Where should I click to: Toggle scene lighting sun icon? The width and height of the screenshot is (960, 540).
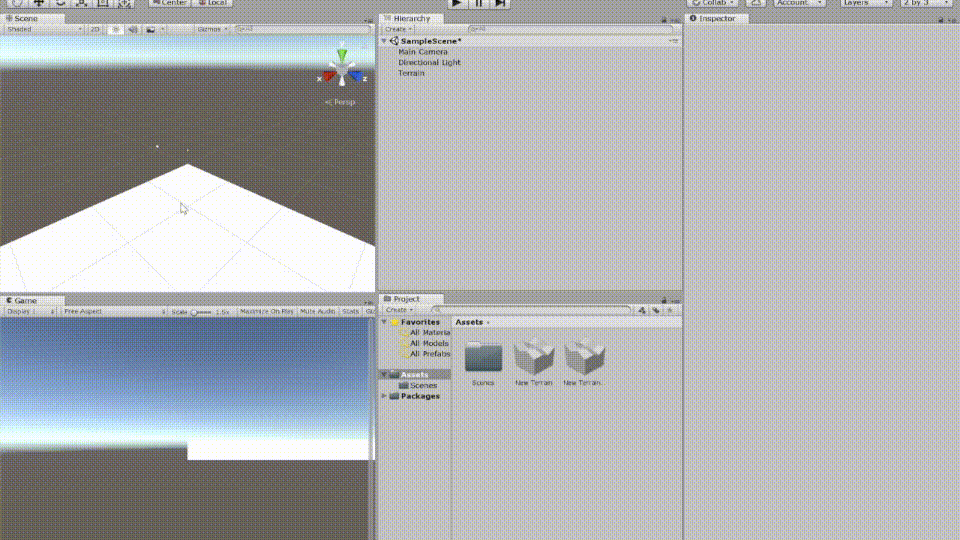[x=116, y=29]
